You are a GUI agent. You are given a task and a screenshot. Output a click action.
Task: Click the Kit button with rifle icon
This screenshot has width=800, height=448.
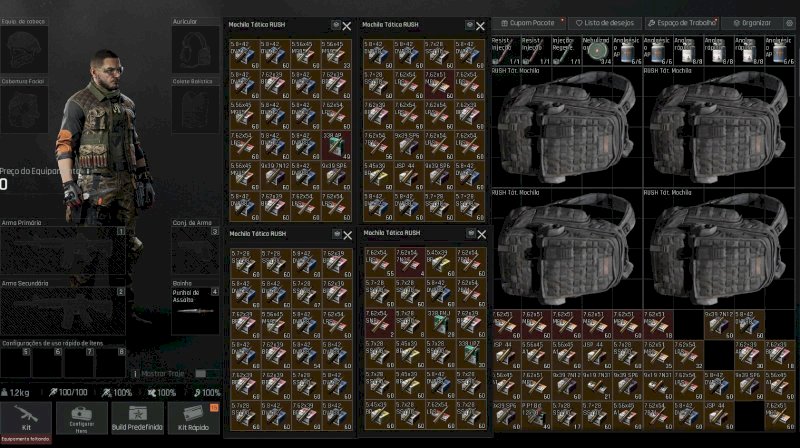(x=26, y=418)
